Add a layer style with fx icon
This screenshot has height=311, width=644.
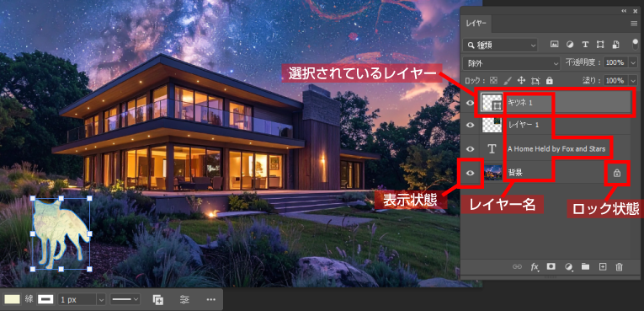(x=535, y=267)
